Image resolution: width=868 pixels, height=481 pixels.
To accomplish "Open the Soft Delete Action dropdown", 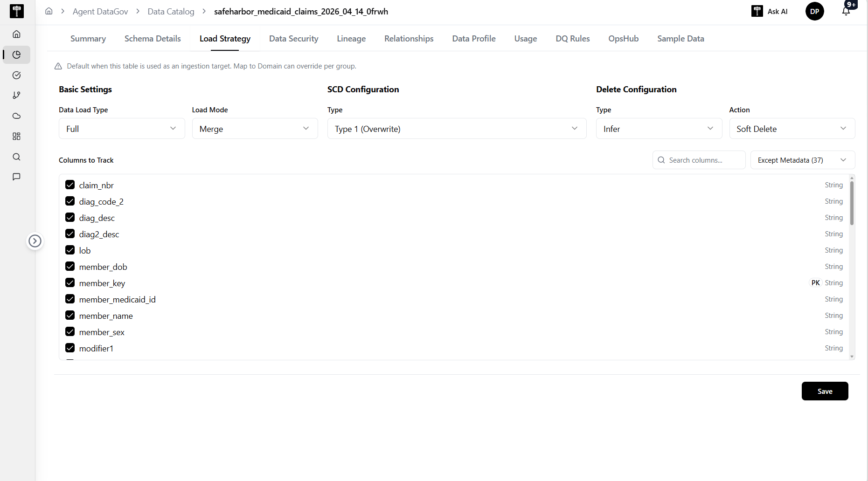I will (x=792, y=129).
